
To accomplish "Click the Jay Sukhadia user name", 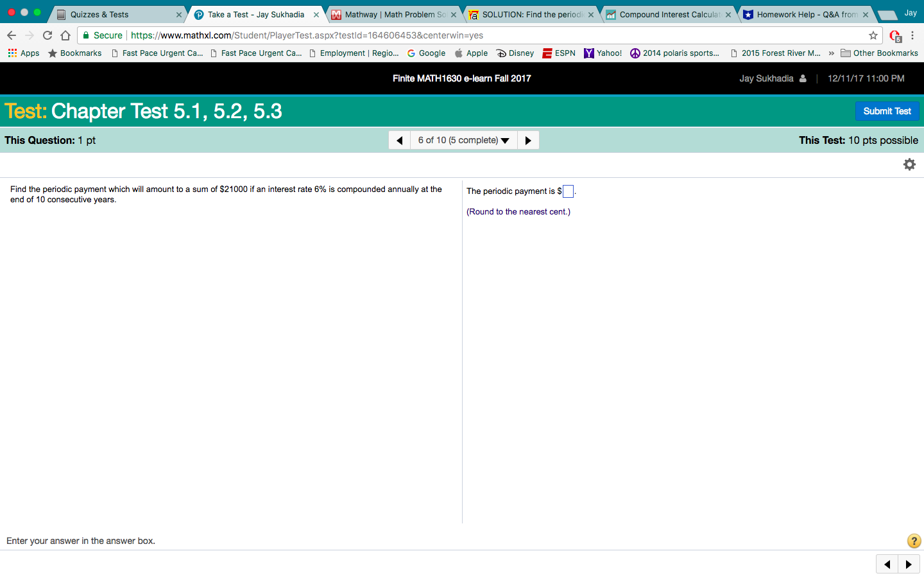I will (766, 78).
